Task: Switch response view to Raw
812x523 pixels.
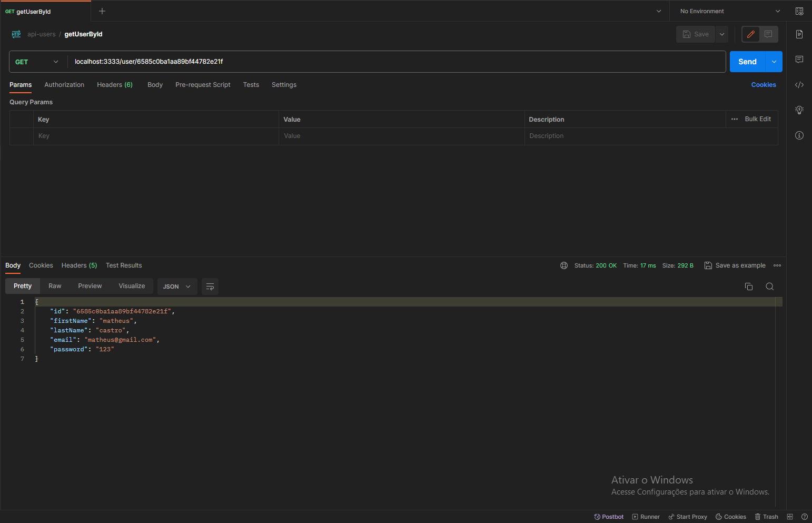Action: 55,286
